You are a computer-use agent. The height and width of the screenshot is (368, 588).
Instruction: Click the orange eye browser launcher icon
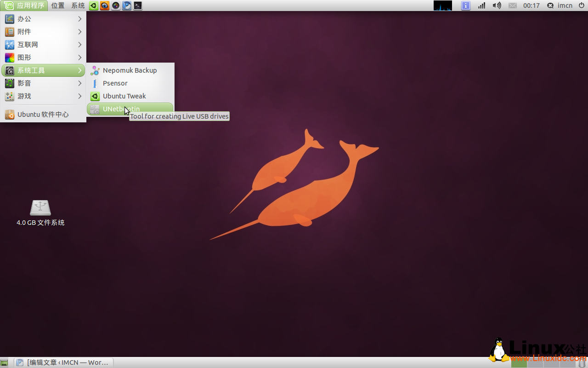click(x=104, y=6)
